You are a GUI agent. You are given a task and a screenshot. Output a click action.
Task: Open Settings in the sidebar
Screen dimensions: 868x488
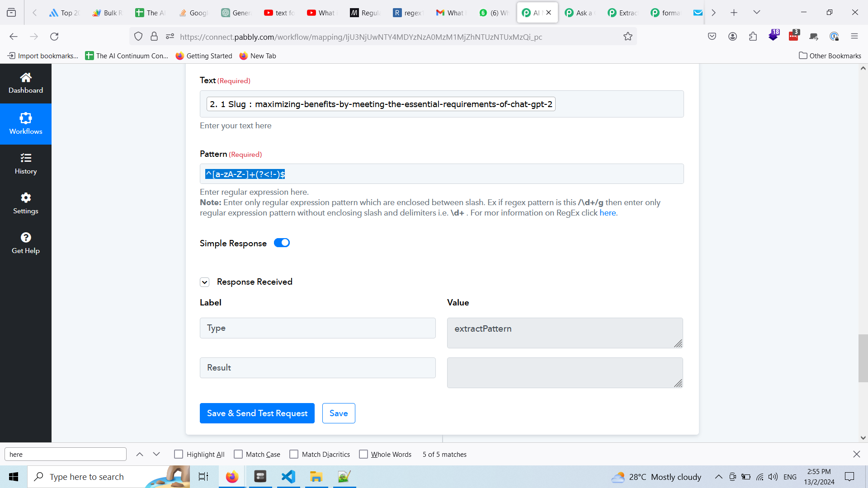pyautogui.click(x=26, y=204)
